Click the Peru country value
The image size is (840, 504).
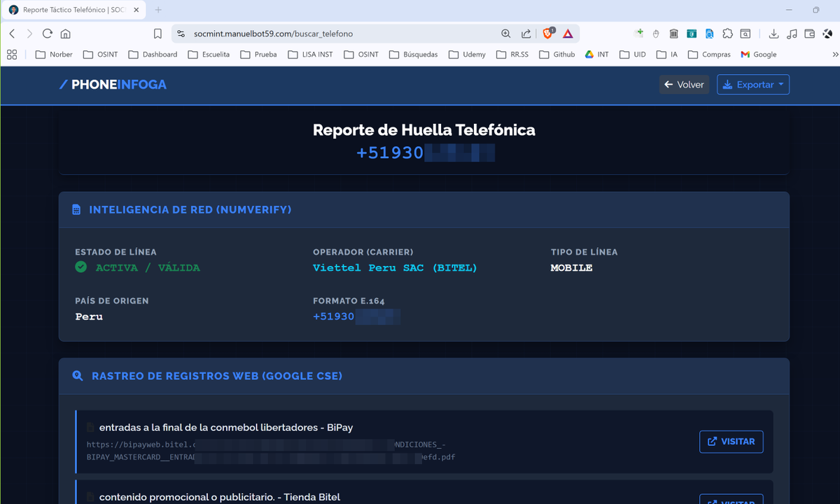coord(89,316)
